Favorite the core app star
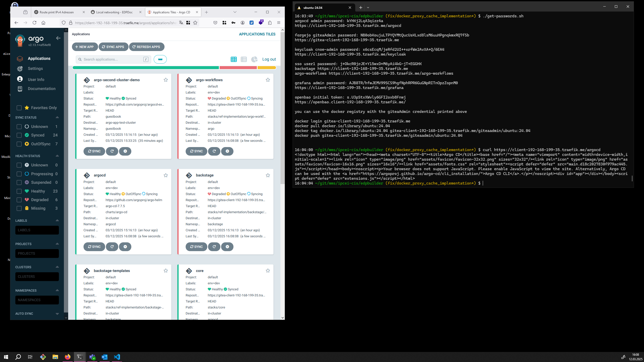 pos(268,271)
